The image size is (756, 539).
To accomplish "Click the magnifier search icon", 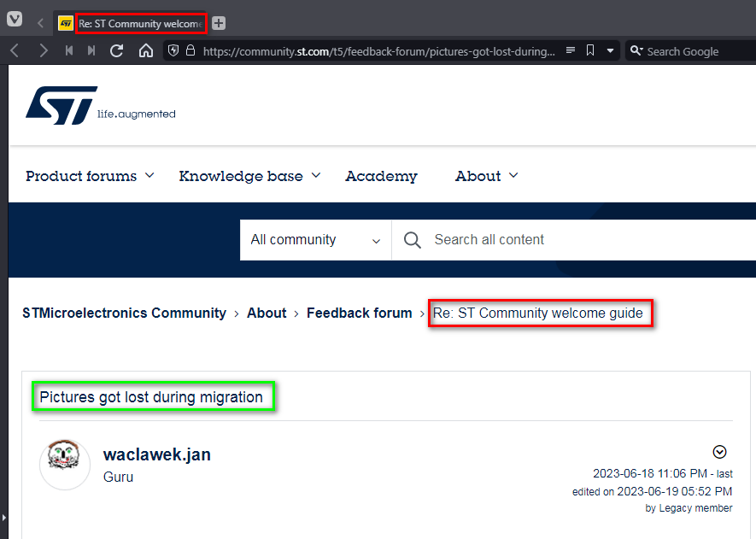I will pyautogui.click(x=413, y=240).
